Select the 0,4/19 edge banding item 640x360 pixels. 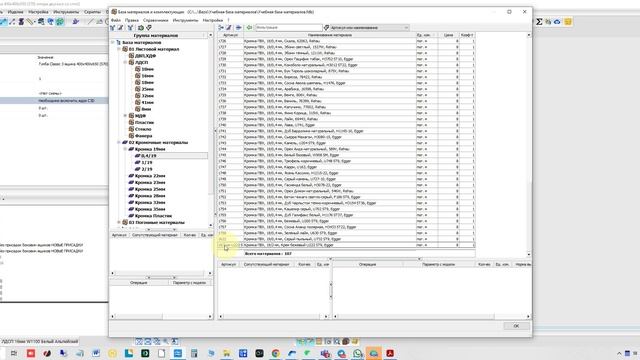tap(149, 156)
